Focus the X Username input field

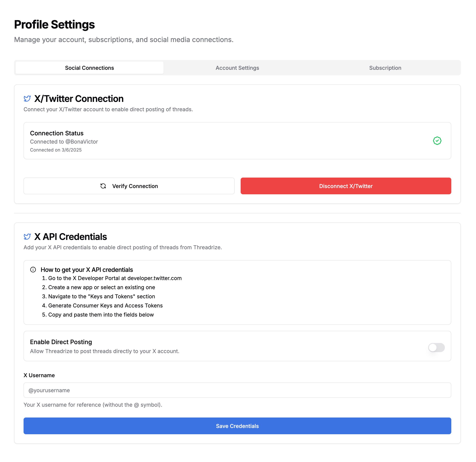click(237, 390)
